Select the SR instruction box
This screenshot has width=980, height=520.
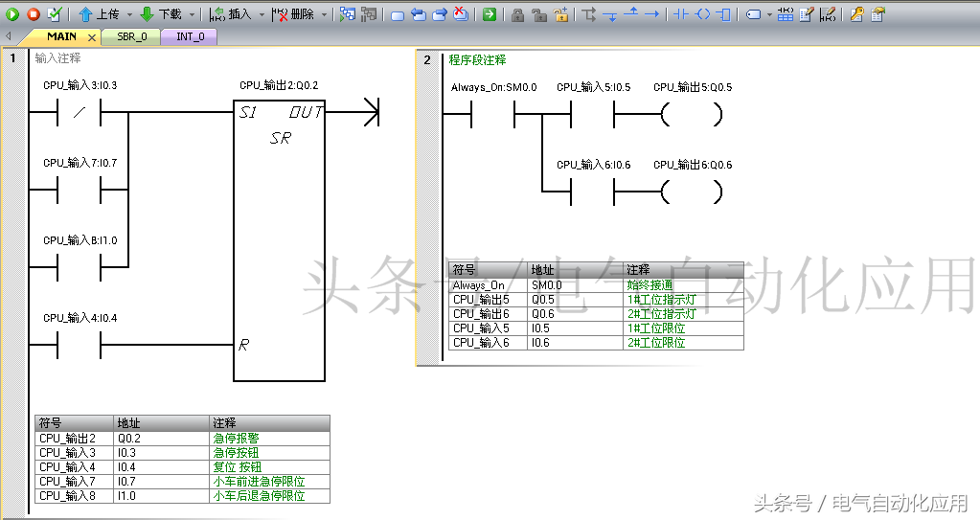pyautogui.click(x=280, y=240)
